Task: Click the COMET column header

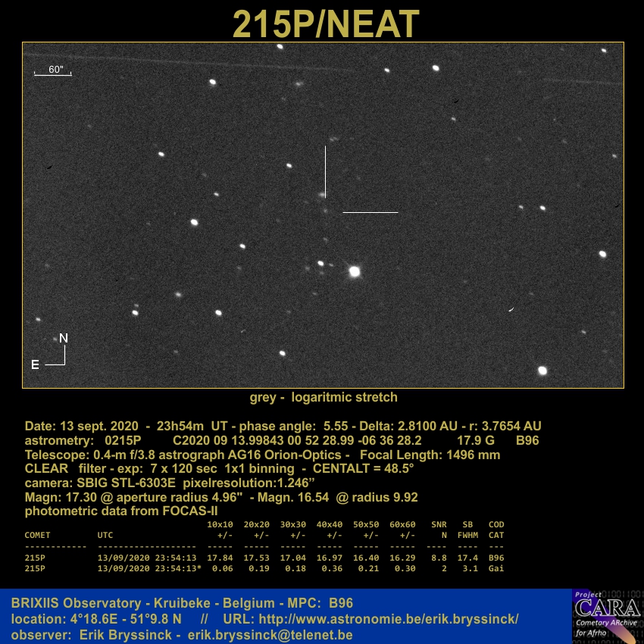Action: point(37,535)
